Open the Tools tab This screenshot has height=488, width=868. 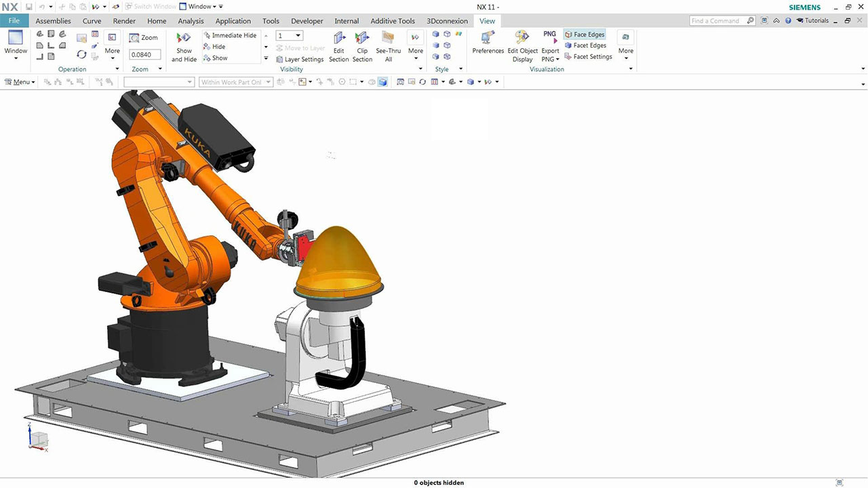(x=271, y=21)
